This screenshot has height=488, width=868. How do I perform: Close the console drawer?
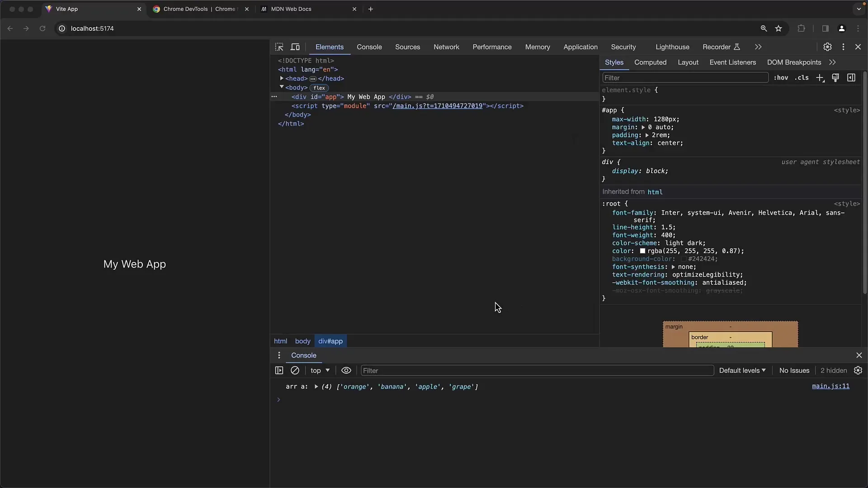tap(859, 355)
